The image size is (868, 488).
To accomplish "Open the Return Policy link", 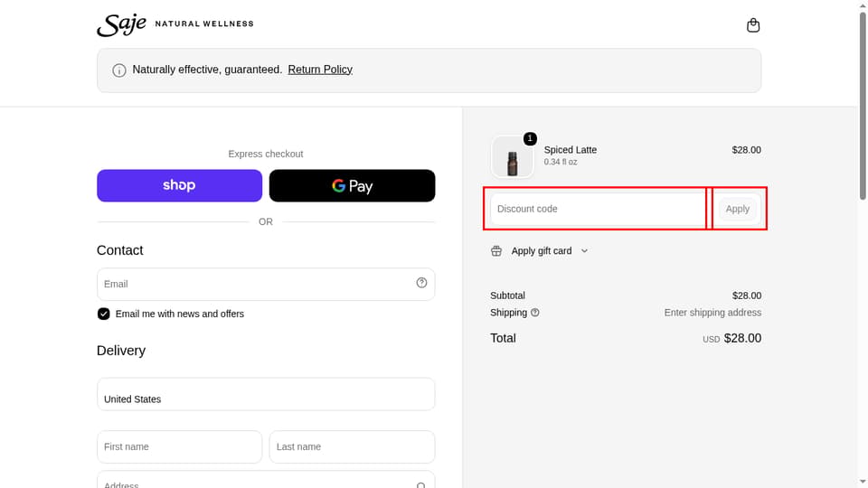I will [320, 70].
